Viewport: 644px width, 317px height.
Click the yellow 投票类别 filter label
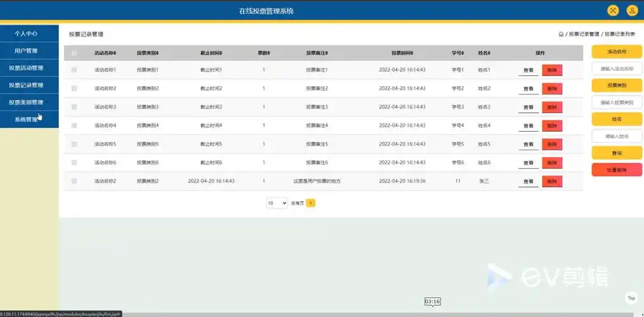coord(617,86)
